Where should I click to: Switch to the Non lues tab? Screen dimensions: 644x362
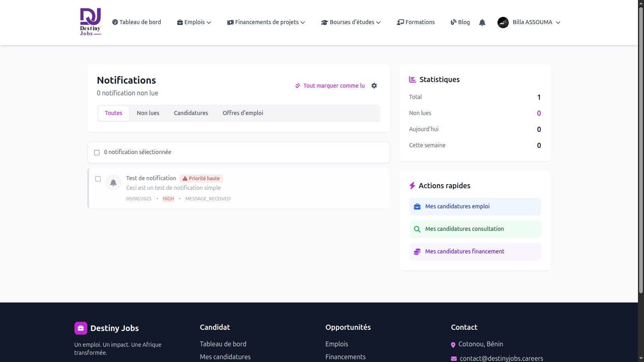coord(148,113)
